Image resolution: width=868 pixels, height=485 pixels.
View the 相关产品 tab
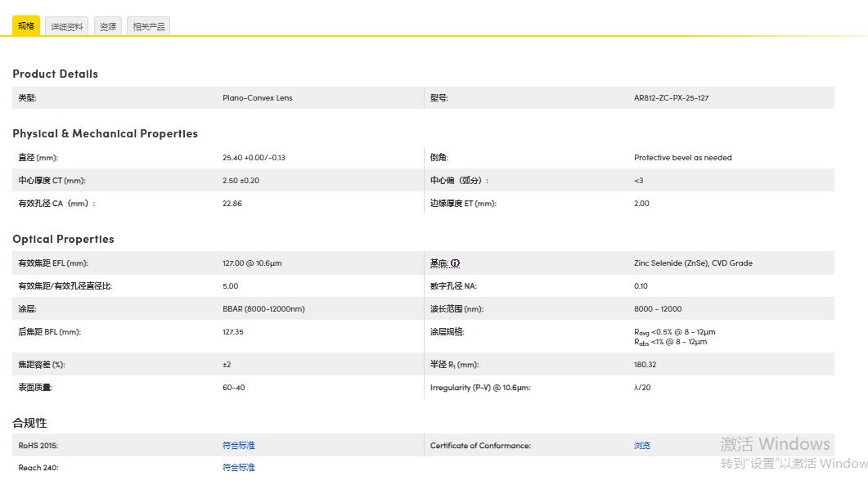coord(148,25)
